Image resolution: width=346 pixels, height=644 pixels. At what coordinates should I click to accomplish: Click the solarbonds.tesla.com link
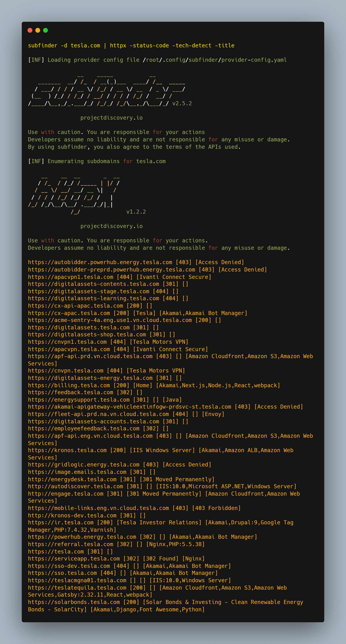[x=76, y=602]
